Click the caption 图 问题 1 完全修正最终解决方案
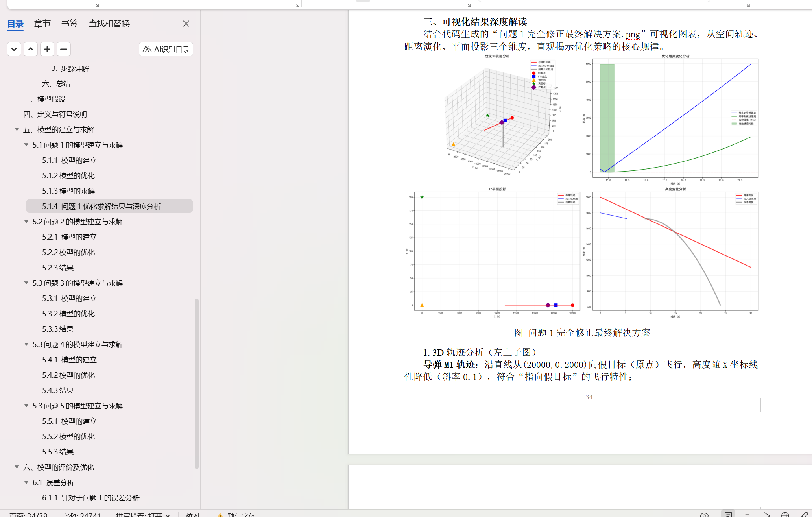Image resolution: width=812 pixels, height=517 pixels. point(582,333)
